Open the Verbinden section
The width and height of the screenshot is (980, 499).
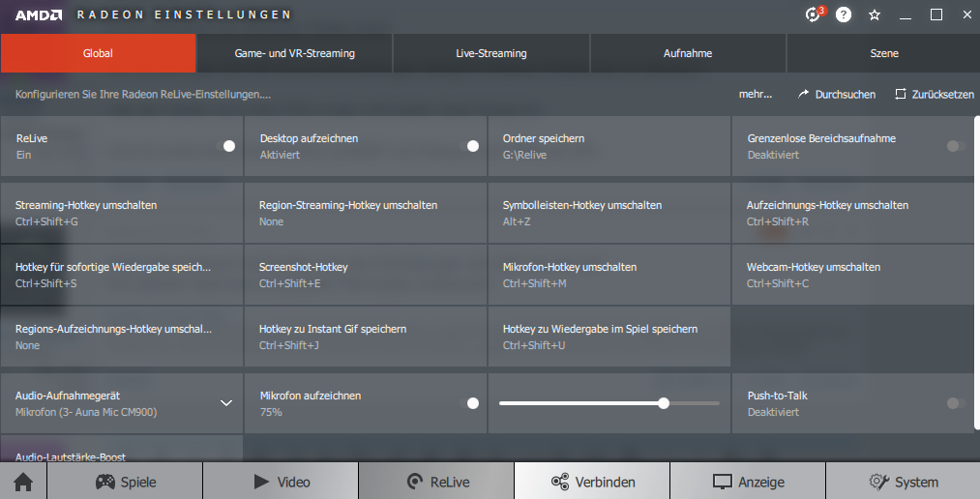592,482
